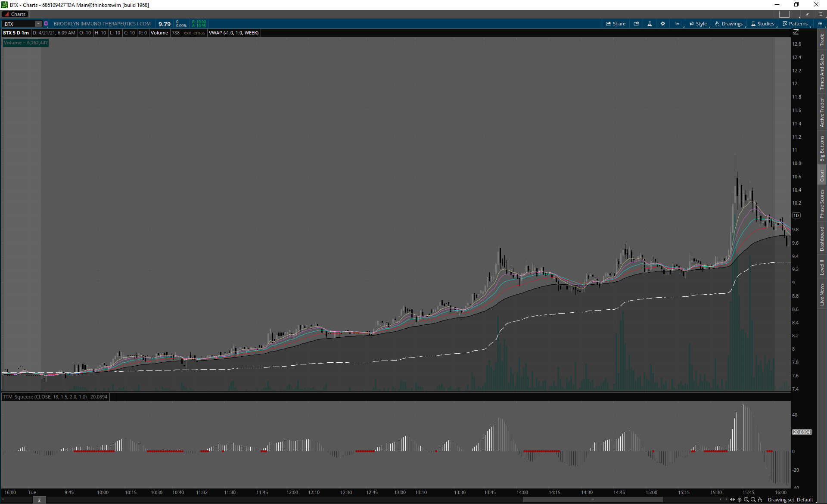Click the chart grid layout rectangle icon
Viewport: 827px width, 504px height.
coord(784,14)
